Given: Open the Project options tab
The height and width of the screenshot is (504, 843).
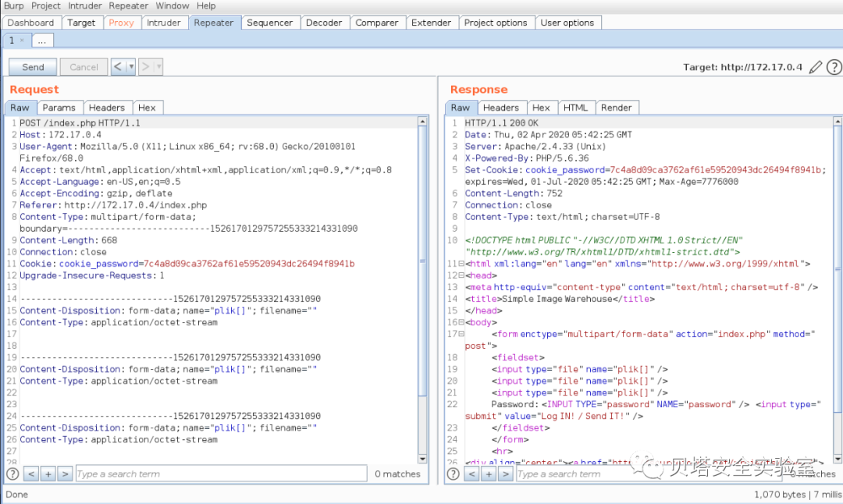Looking at the screenshot, I should [496, 23].
